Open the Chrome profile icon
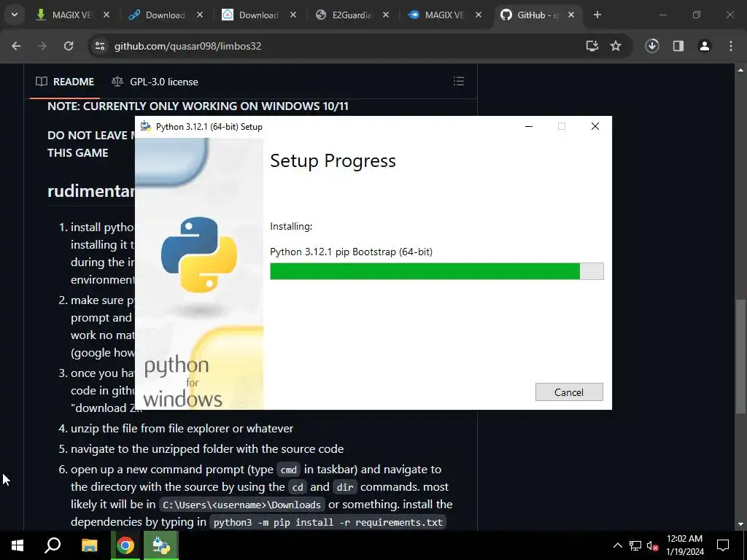This screenshot has width=747, height=560. coord(705,46)
